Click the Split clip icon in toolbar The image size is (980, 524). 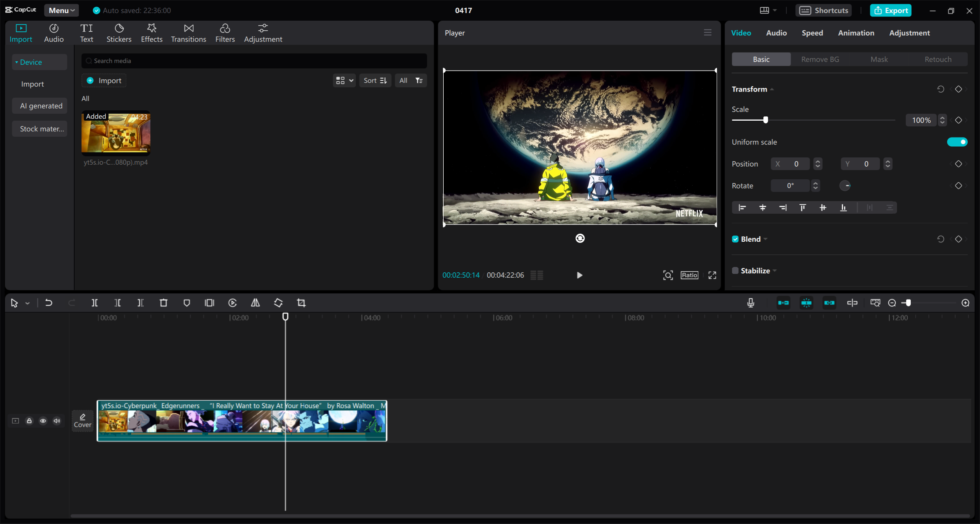point(94,302)
